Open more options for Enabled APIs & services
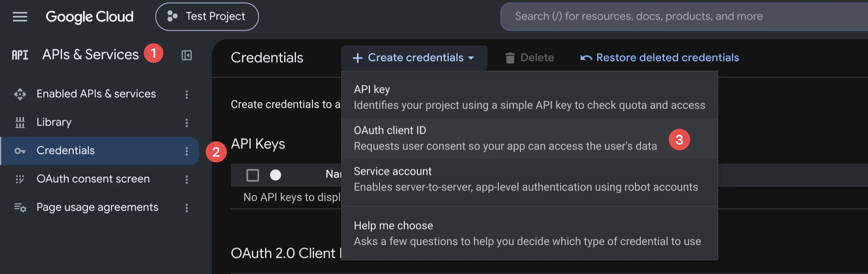 click(187, 94)
